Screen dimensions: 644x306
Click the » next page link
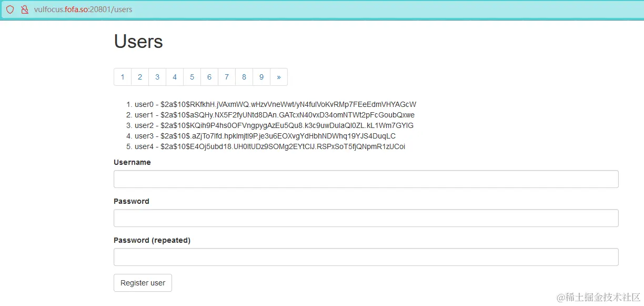coord(279,77)
